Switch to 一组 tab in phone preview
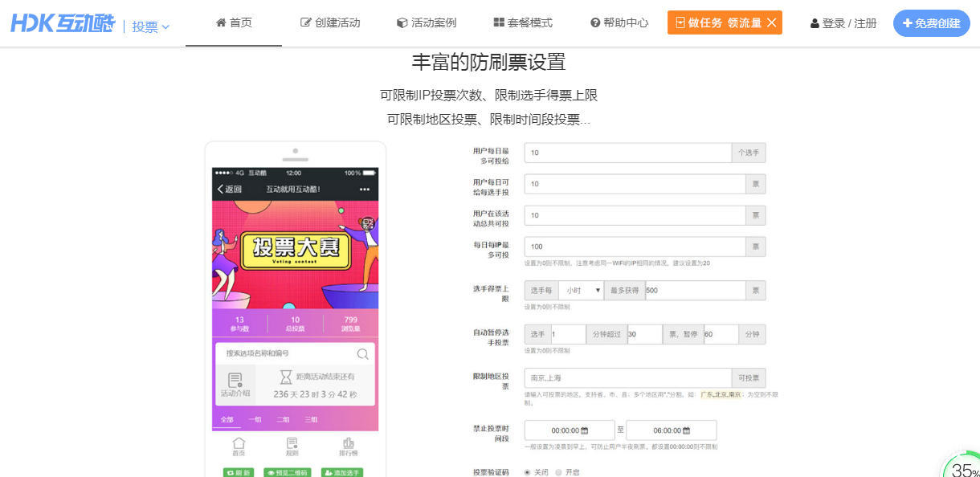This screenshot has height=477, width=980. pos(255,420)
